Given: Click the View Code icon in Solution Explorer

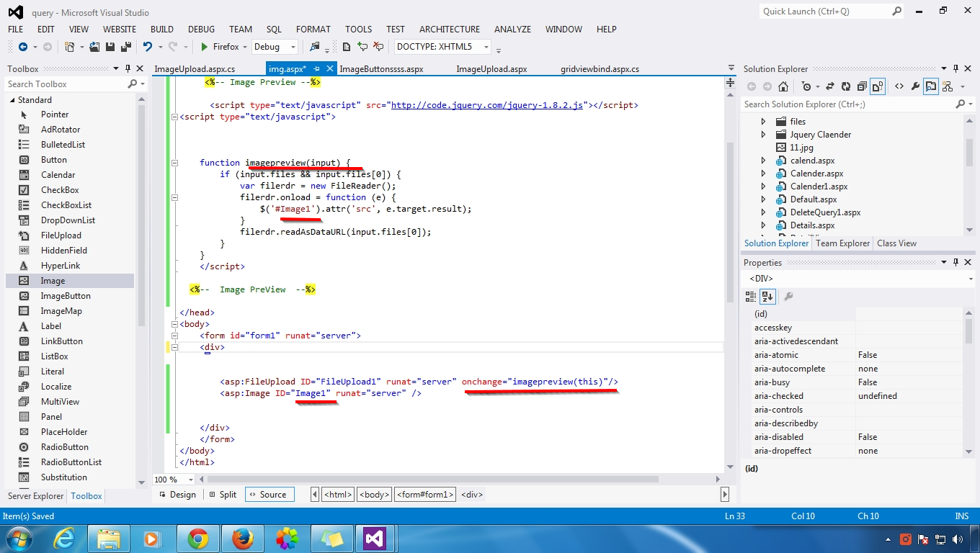Looking at the screenshot, I should [x=899, y=86].
